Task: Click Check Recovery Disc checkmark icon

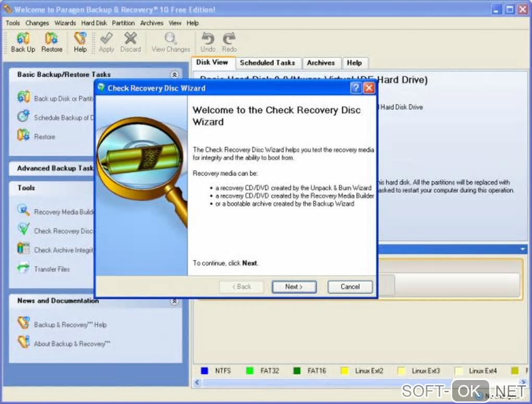Action: click(23, 229)
